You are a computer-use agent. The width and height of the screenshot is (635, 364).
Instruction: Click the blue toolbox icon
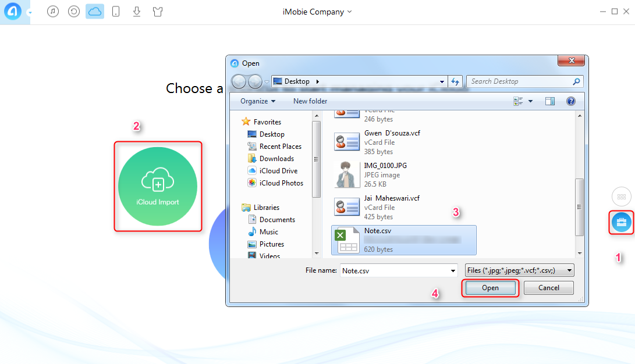tap(622, 222)
